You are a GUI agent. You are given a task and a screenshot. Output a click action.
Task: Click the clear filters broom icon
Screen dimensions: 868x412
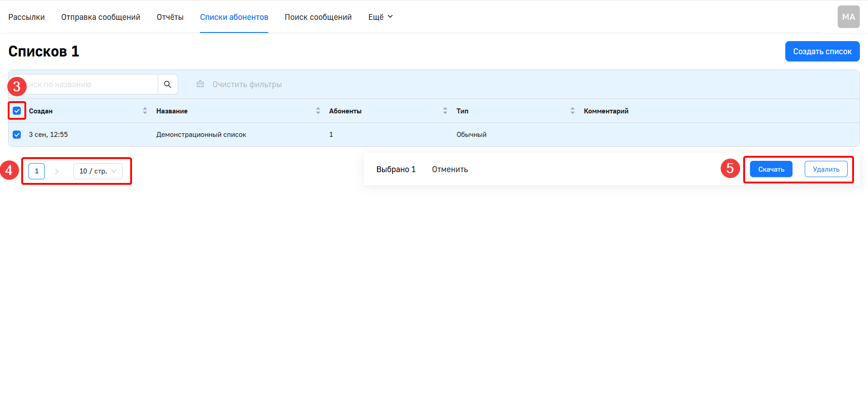200,84
